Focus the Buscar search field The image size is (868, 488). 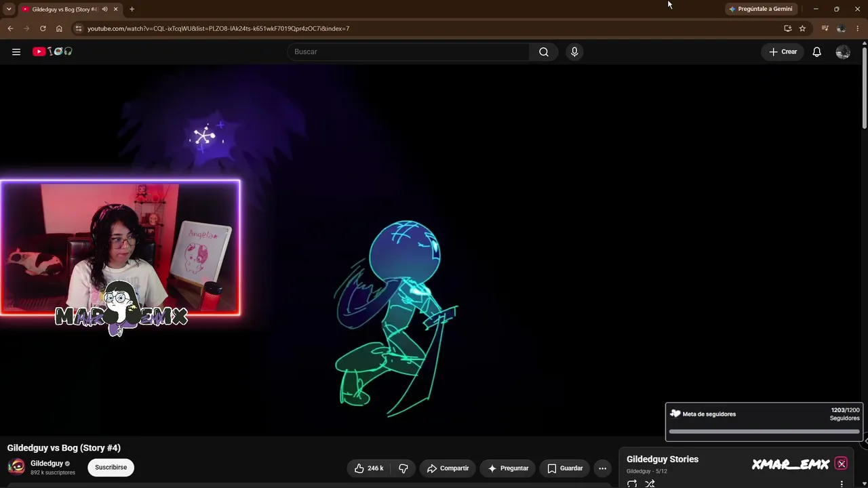[x=408, y=52]
